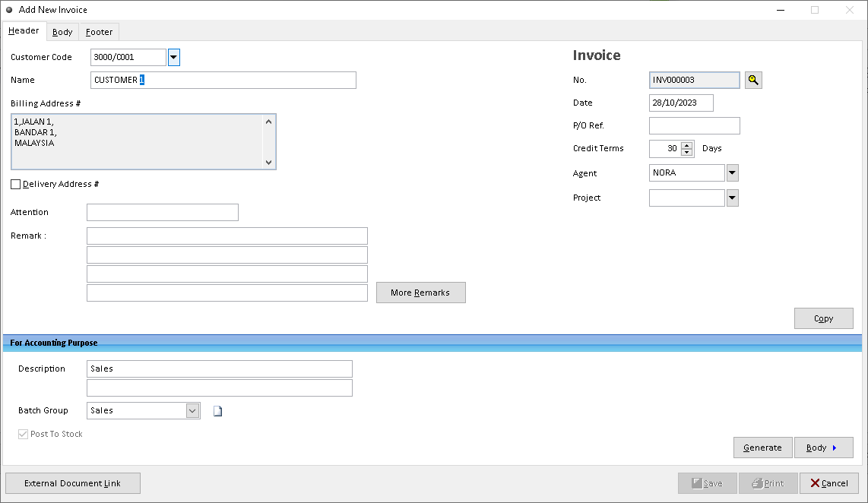Toggle the Post To Stock checkbox
Image resolution: width=868 pixels, height=503 pixels.
[x=24, y=434]
